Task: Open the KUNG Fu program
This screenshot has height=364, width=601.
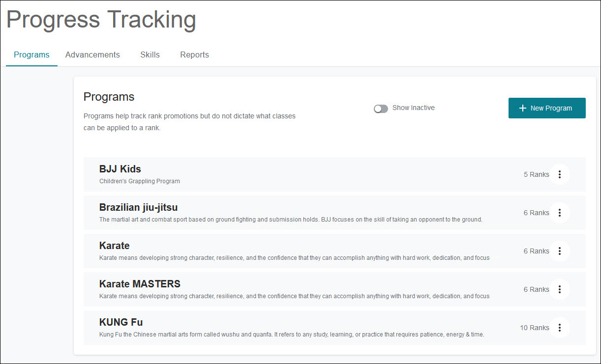Action: pos(121,322)
